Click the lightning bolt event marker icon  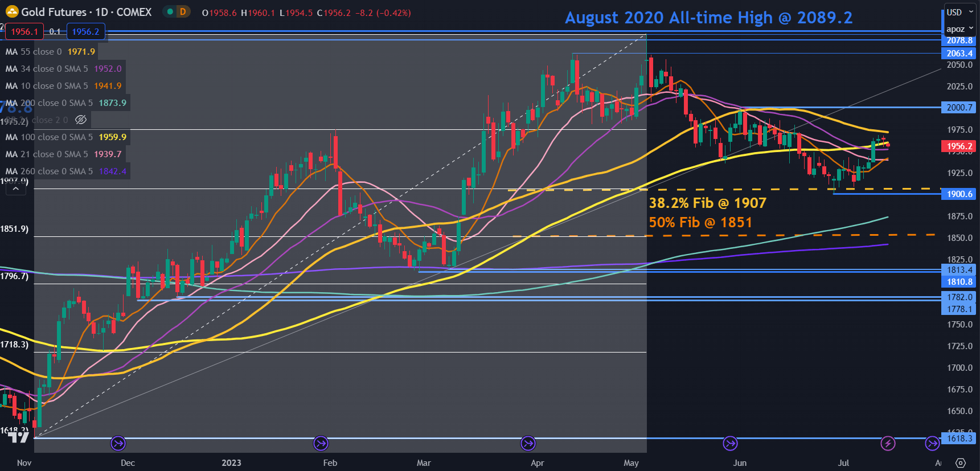pyautogui.click(x=888, y=443)
